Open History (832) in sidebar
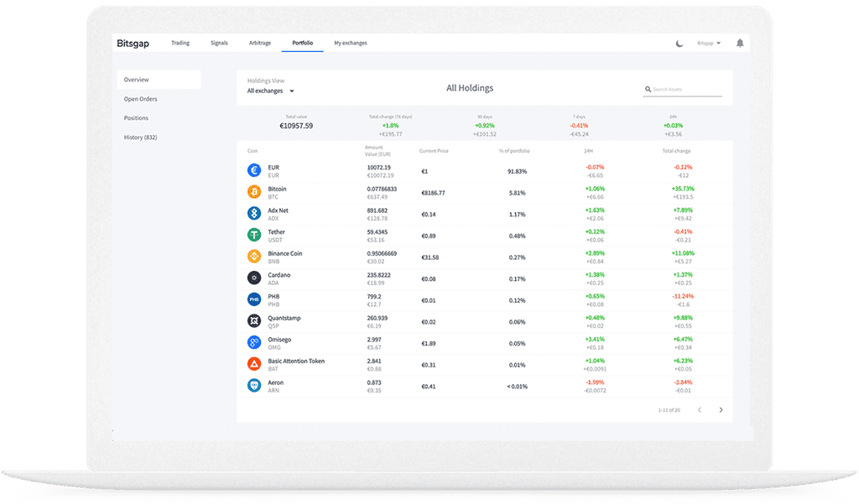 coord(140,138)
